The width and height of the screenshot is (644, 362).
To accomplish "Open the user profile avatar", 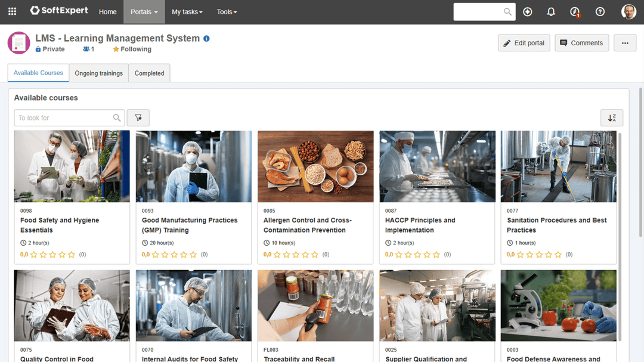I will point(628,12).
